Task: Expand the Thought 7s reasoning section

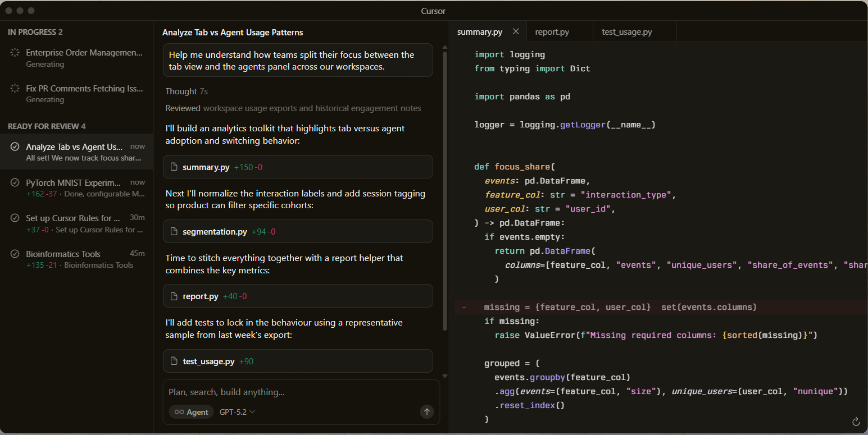Action: tap(187, 91)
